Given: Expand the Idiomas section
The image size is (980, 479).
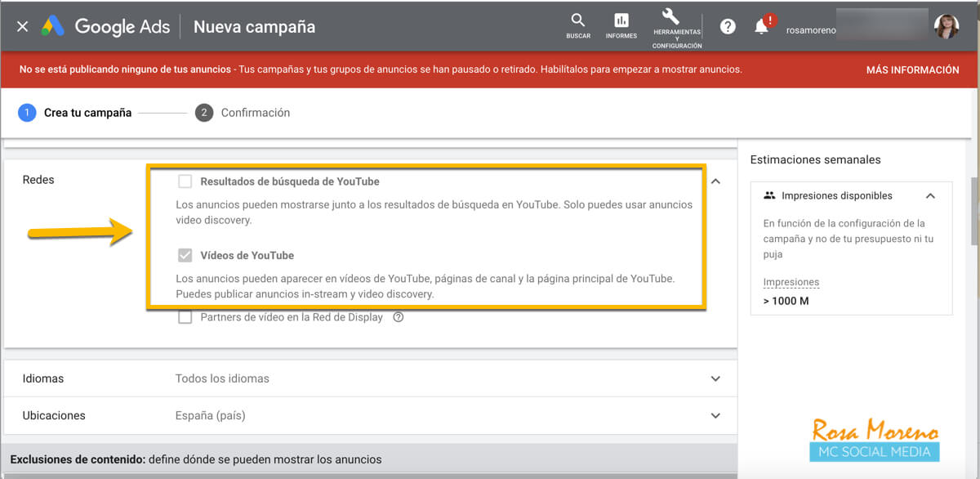Looking at the screenshot, I should [715, 378].
